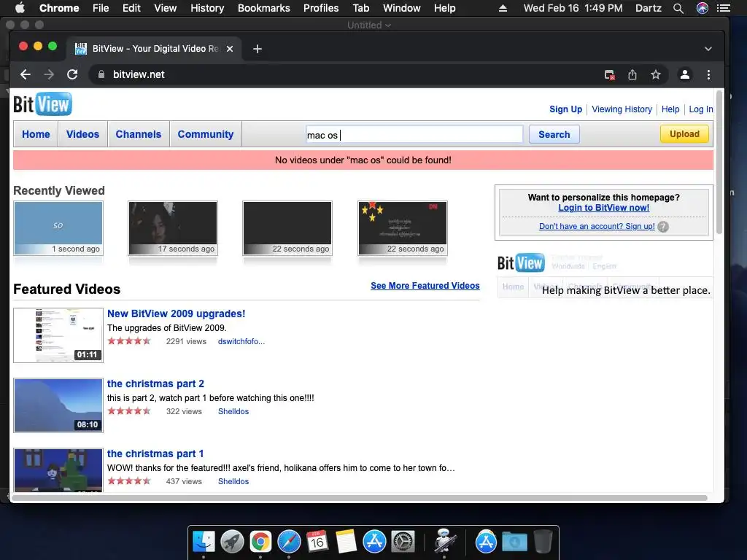Click the Search button
This screenshot has height=560, width=747.
pos(554,134)
